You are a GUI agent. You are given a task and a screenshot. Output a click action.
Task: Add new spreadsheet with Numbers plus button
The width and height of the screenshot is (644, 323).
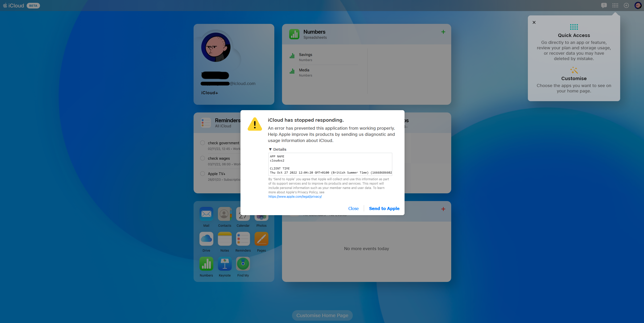coord(443,32)
